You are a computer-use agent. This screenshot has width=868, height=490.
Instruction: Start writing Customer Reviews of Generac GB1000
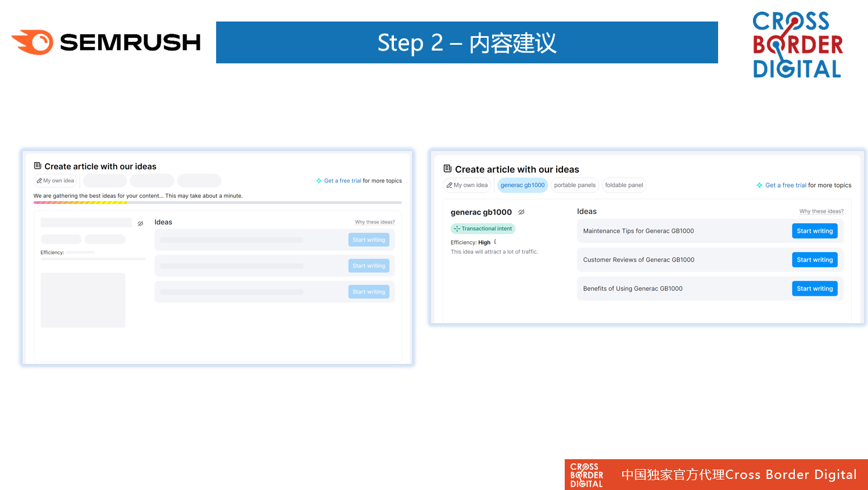click(x=815, y=260)
